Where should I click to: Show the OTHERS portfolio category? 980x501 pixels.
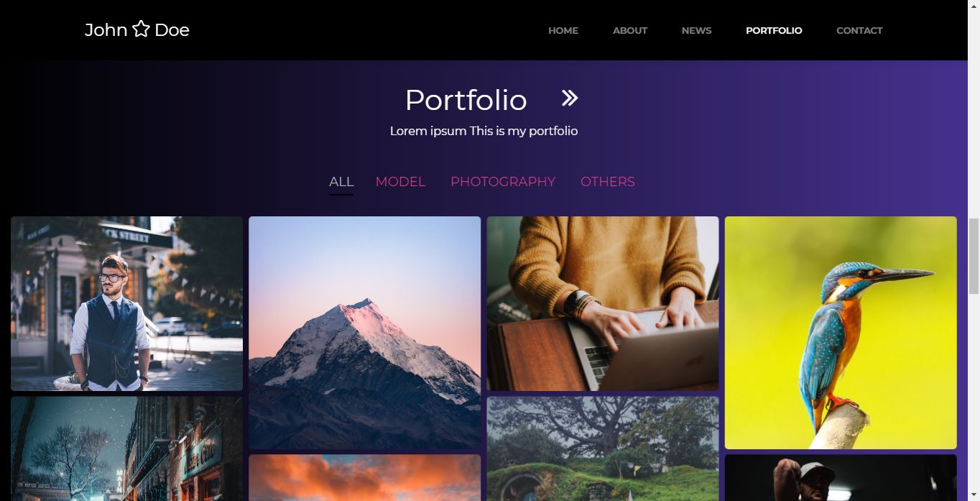pos(608,182)
